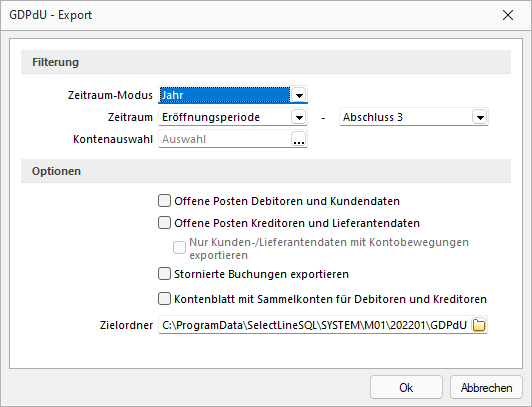
Task: Open Kontenauswahl ellipsis selection button
Action: point(299,139)
